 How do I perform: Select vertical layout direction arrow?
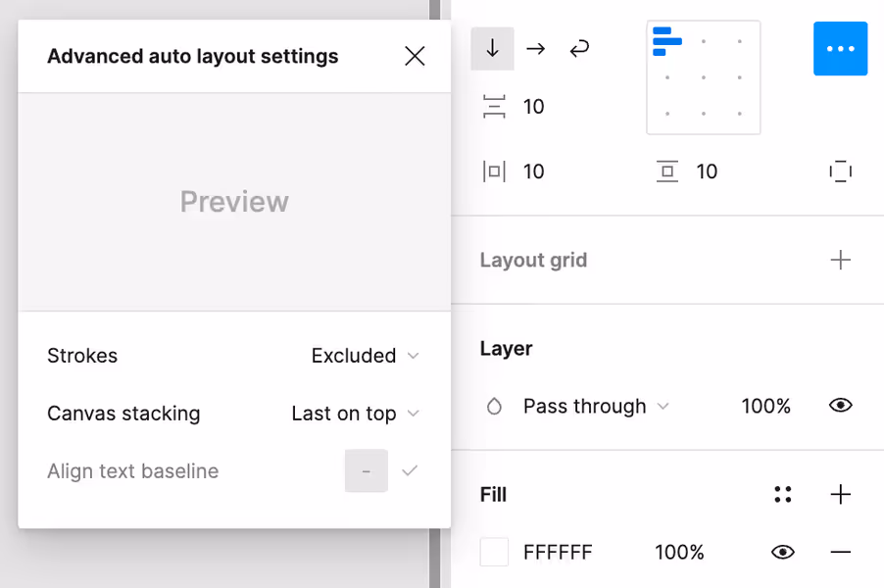click(492, 48)
